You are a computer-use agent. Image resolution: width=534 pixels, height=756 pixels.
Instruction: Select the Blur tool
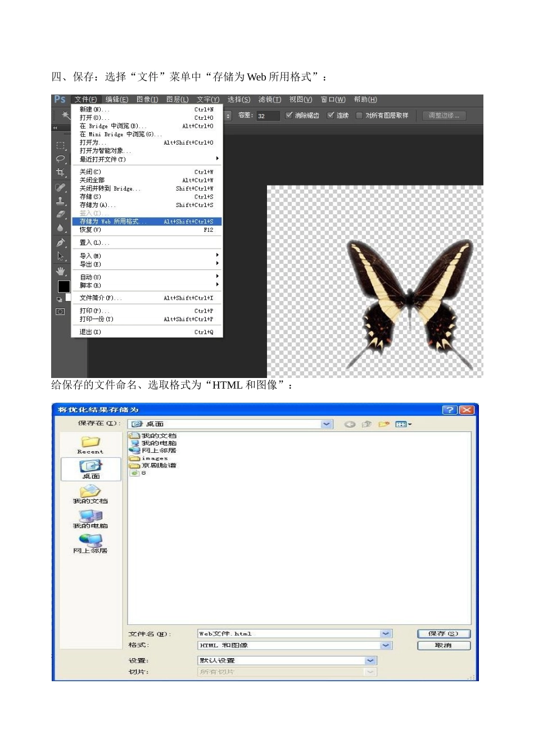pyautogui.click(x=60, y=228)
